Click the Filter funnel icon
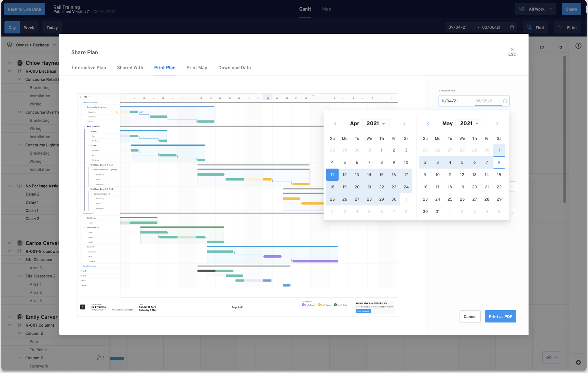 tap(561, 27)
